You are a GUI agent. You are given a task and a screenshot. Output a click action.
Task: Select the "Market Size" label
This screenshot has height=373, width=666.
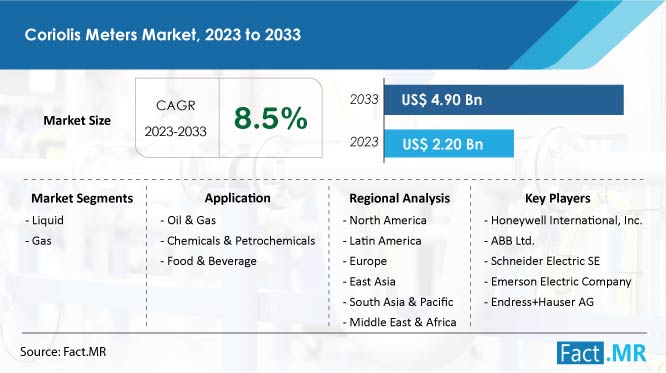[x=77, y=121]
